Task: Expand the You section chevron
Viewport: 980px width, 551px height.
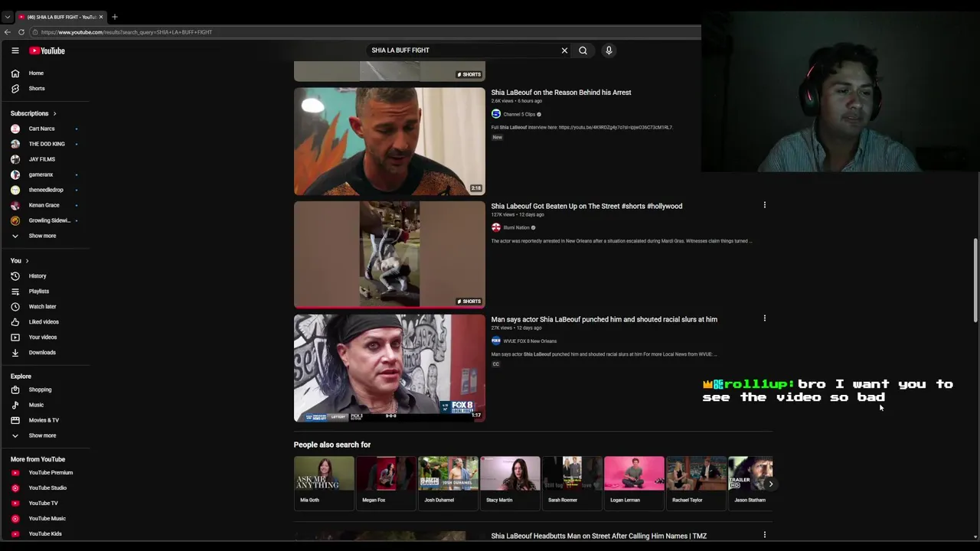Action: [x=27, y=261]
